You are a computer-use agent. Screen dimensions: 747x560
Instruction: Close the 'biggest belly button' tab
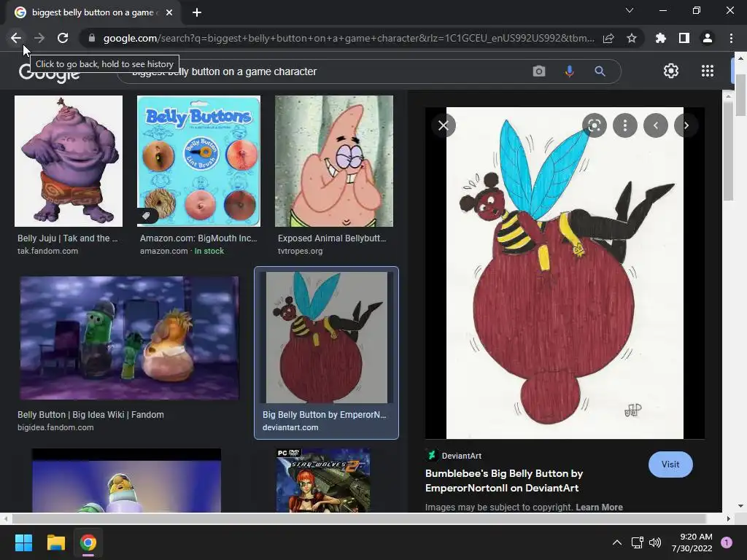(169, 12)
